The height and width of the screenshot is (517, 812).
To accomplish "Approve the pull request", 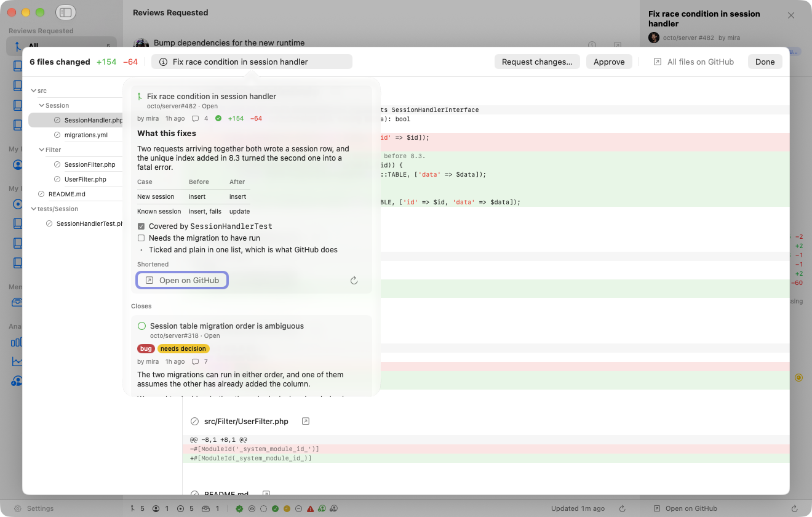I will coord(609,62).
